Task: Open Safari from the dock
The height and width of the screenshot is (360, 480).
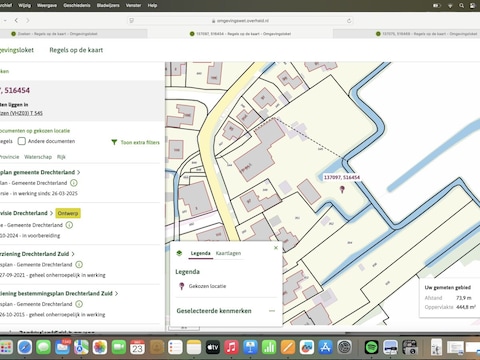Action: point(25,347)
